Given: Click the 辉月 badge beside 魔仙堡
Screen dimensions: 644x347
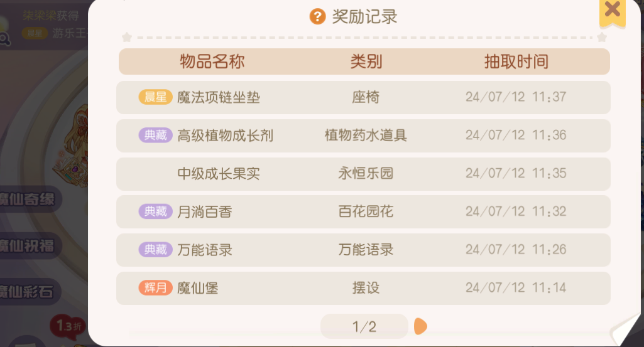Looking at the screenshot, I should 155,288.
